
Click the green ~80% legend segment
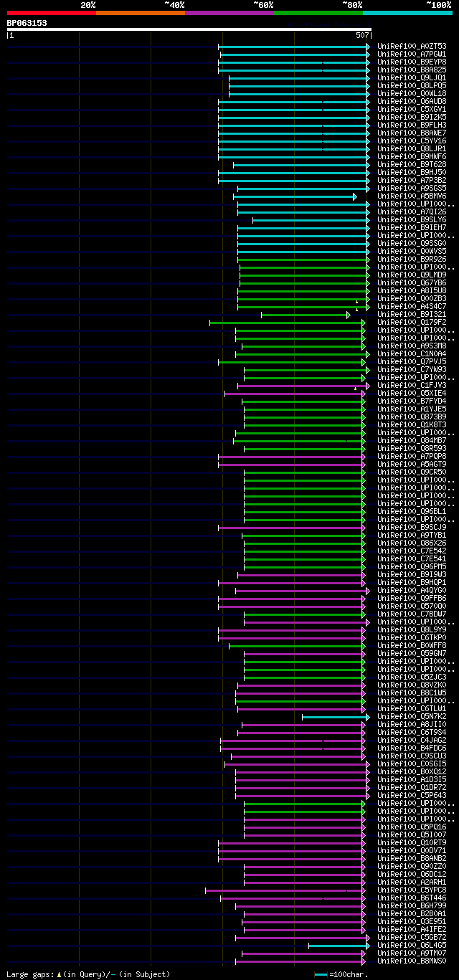[318, 12]
